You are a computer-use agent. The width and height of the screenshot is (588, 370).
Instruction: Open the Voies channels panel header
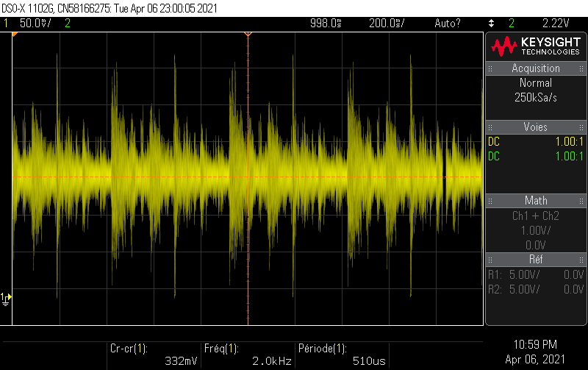click(x=536, y=127)
